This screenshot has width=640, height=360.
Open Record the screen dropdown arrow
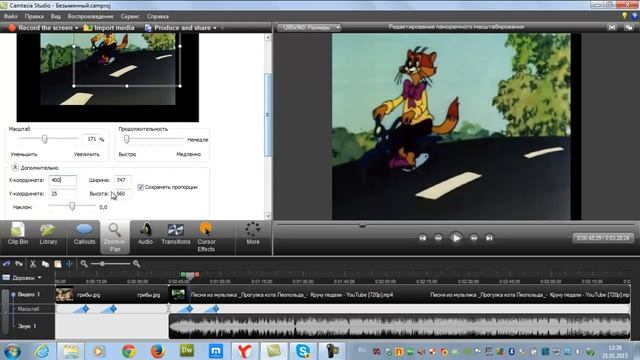(x=76, y=28)
